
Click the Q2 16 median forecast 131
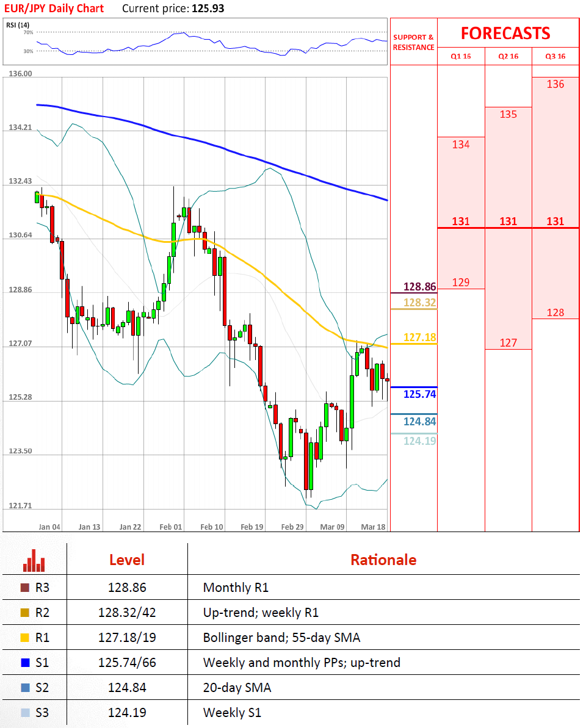pyautogui.click(x=508, y=222)
